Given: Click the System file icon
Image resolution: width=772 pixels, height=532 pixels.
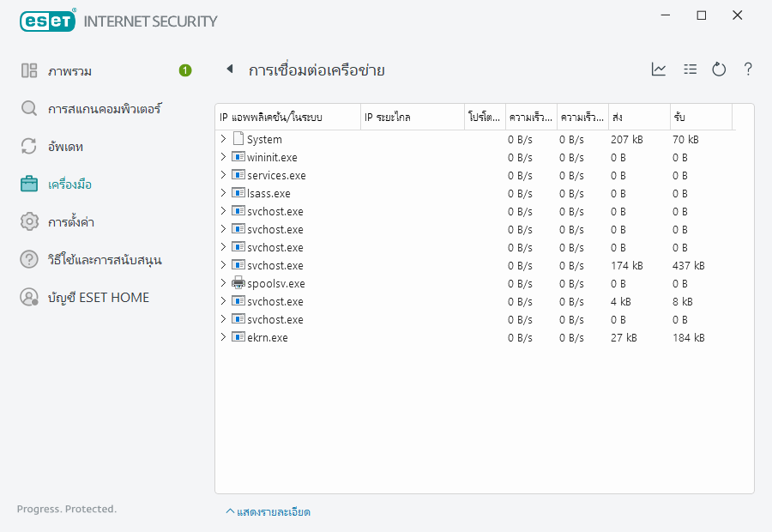Looking at the screenshot, I should (x=238, y=139).
